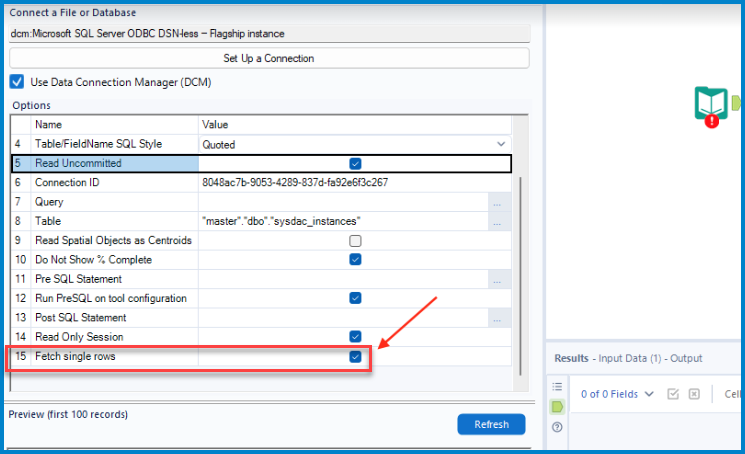Open Query editor ellipsis button
This screenshot has height=454, width=745.
[497, 203]
